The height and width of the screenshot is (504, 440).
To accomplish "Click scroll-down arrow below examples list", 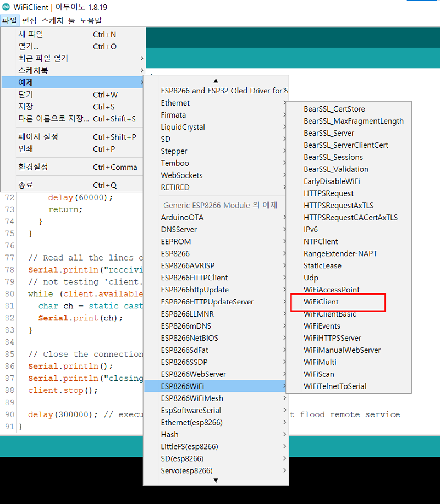I will click(x=216, y=480).
